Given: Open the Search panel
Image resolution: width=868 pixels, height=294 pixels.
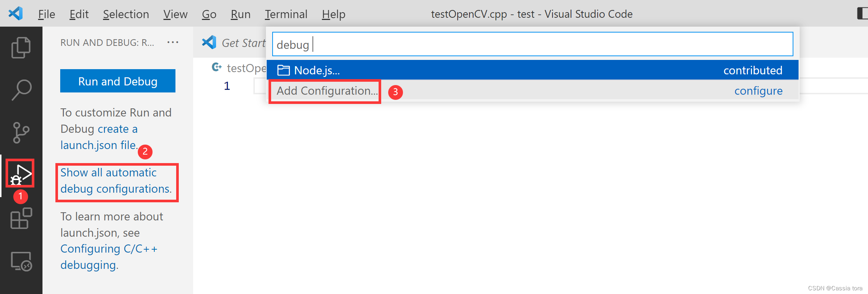Looking at the screenshot, I should click(x=21, y=89).
